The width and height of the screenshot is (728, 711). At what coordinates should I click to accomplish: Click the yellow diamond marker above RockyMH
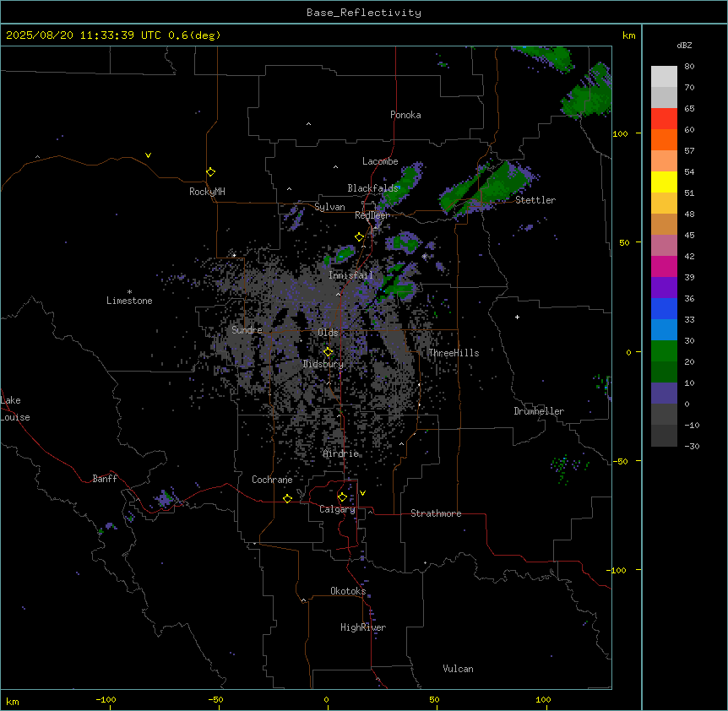coord(210,172)
